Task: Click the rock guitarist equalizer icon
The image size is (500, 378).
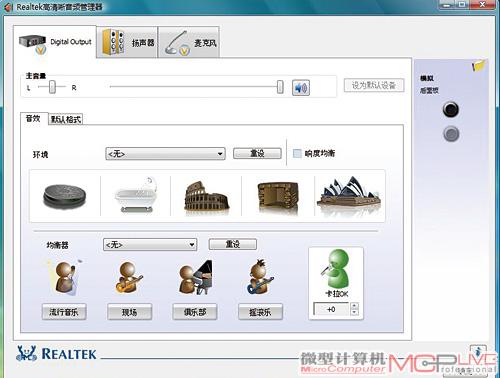Action: [260, 277]
